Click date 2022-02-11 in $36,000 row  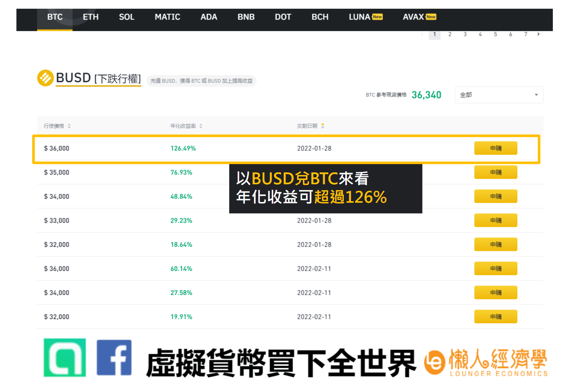[314, 269]
